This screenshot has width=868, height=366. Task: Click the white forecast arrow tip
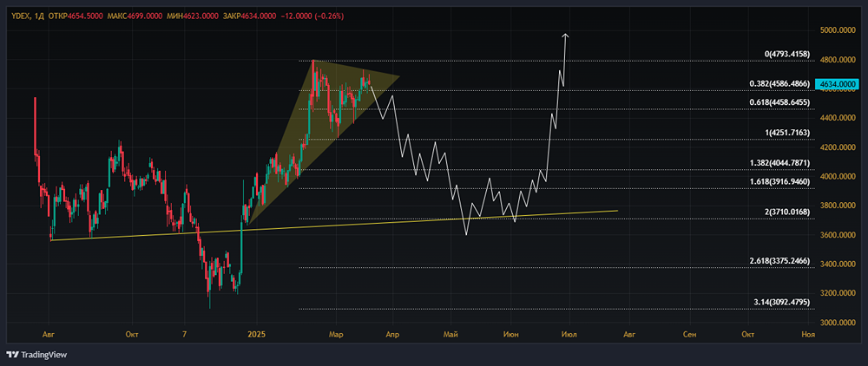point(565,36)
